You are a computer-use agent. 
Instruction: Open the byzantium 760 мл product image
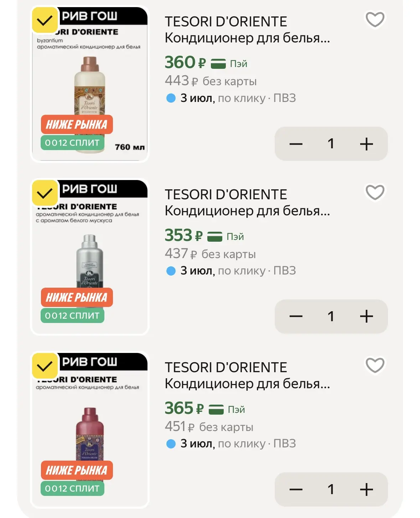pos(90,84)
